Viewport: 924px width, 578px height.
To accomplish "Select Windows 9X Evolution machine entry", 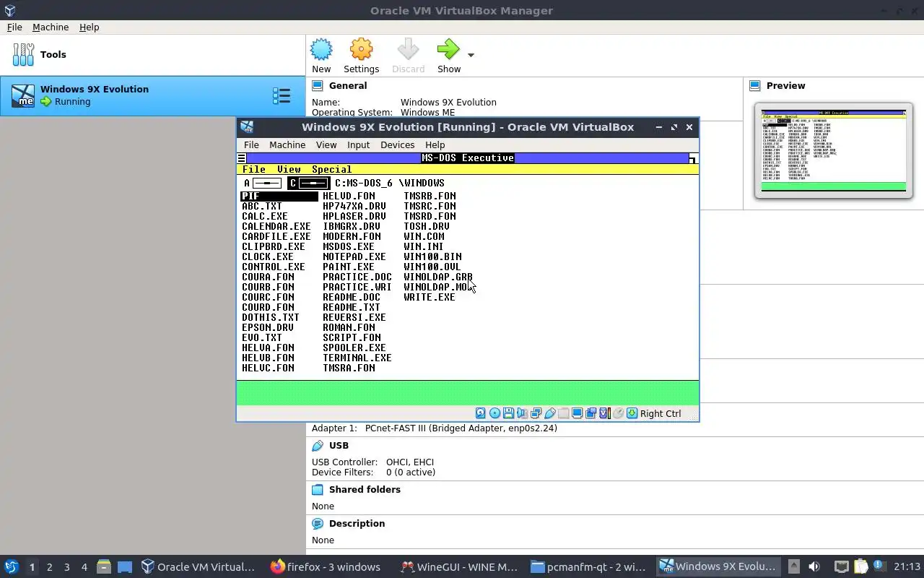I will click(x=152, y=95).
